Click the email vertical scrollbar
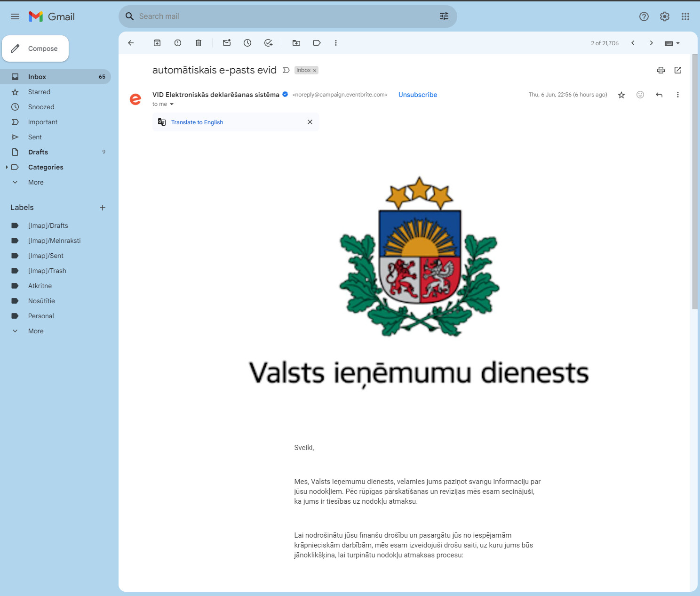This screenshot has height=596, width=700. point(695,182)
